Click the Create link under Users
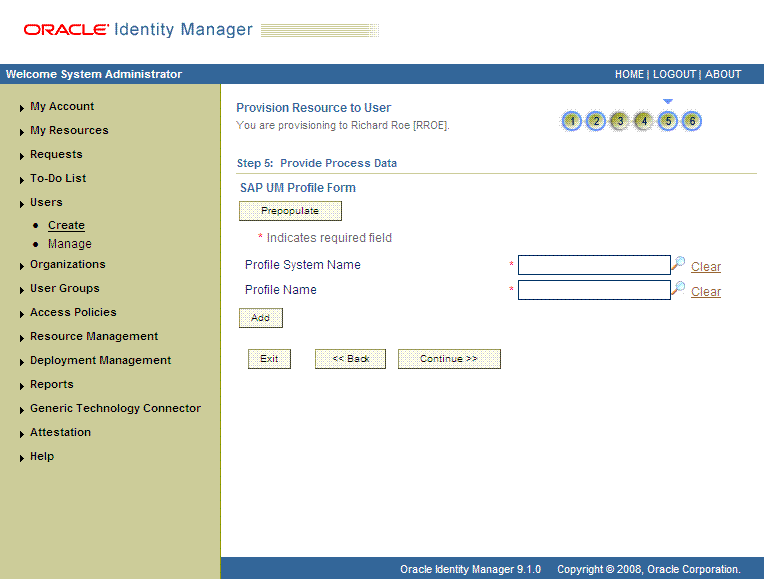This screenshot has height=579, width=764. tap(66, 225)
